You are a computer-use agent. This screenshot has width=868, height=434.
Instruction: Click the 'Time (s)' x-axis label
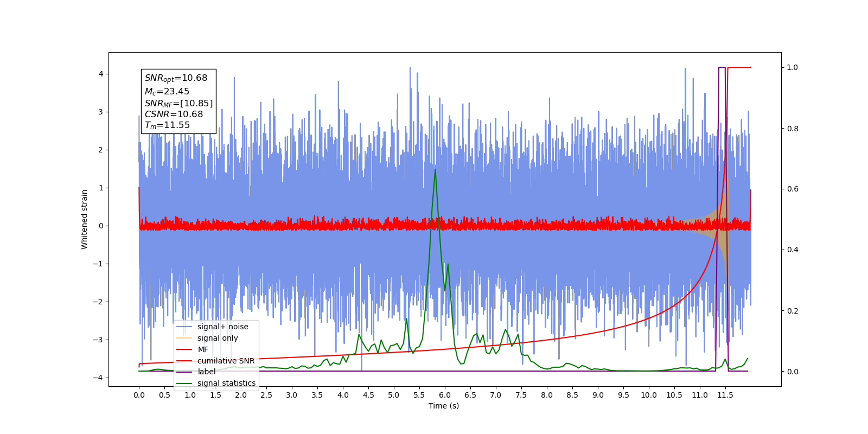tap(444, 406)
